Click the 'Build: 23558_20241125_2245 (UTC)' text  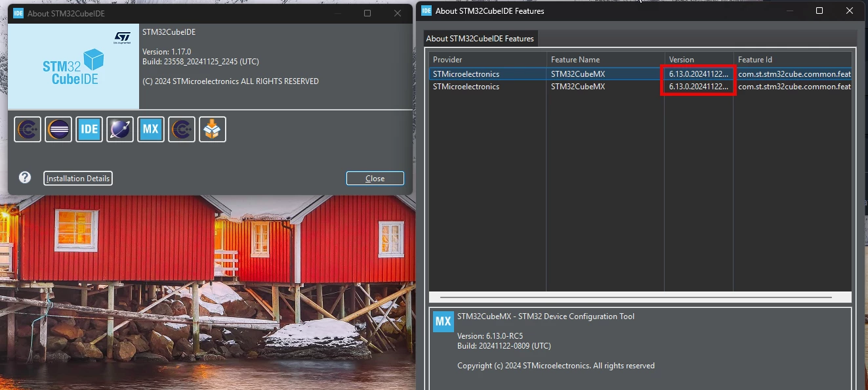[x=201, y=62]
